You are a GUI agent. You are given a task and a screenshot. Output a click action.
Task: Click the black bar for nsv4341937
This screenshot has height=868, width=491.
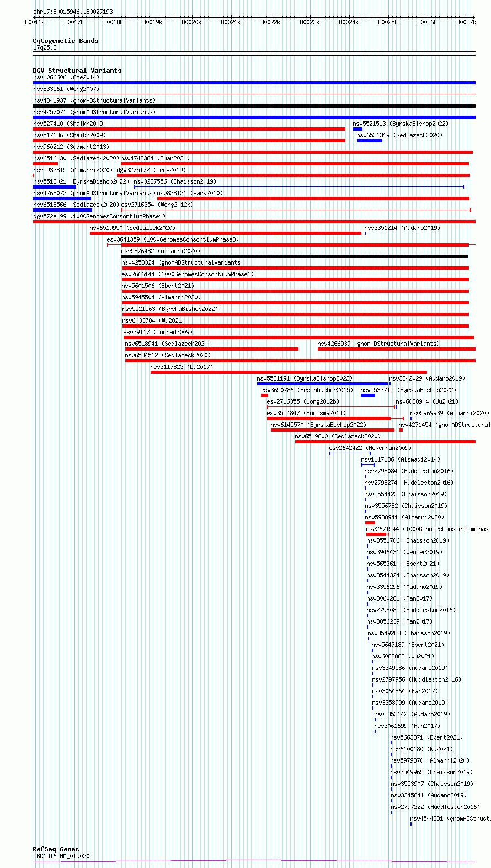click(254, 106)
